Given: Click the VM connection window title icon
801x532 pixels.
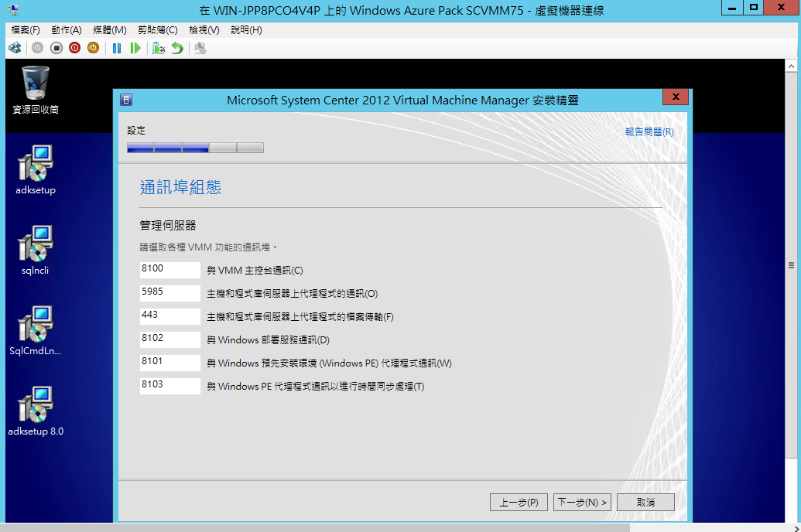Looking at the screenshot, I should [13, 10].
